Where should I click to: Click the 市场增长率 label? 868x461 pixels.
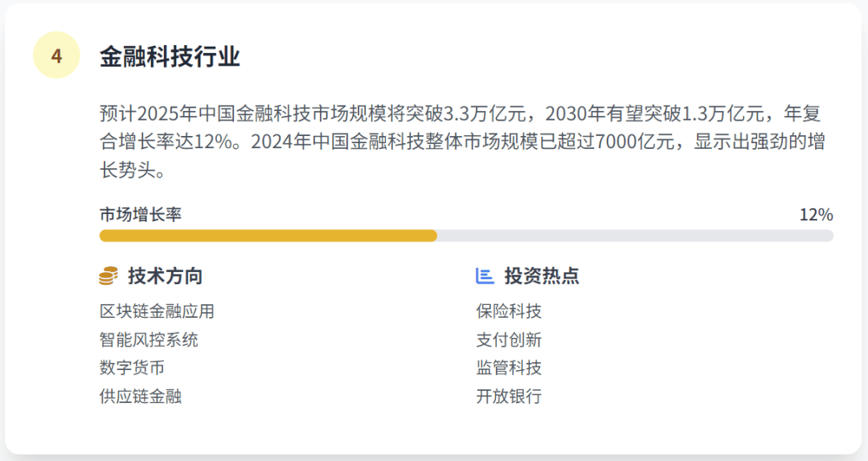tap(141, 215)
